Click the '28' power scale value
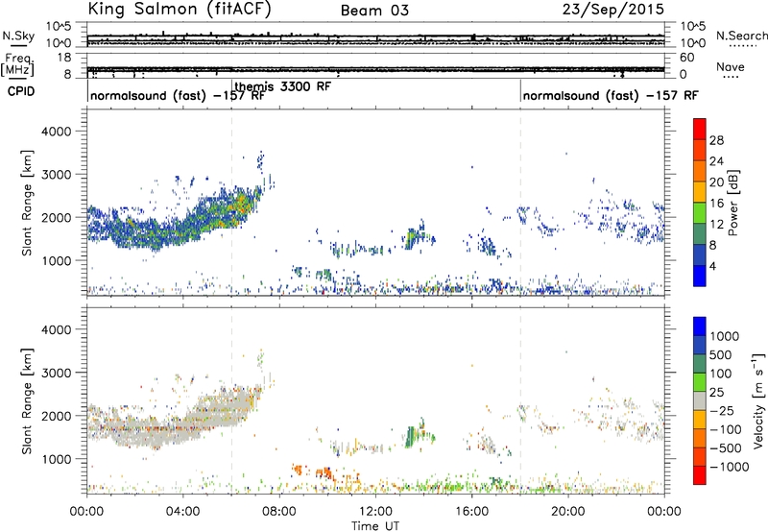The height and width of the screenshot is (532, 768). click(716, 140)
